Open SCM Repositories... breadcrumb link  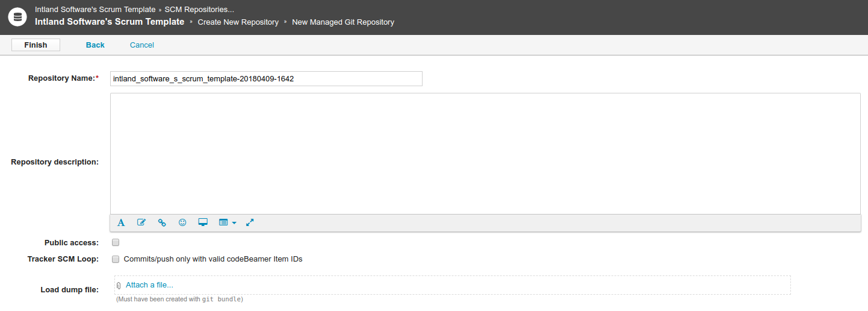pos(200,10)
